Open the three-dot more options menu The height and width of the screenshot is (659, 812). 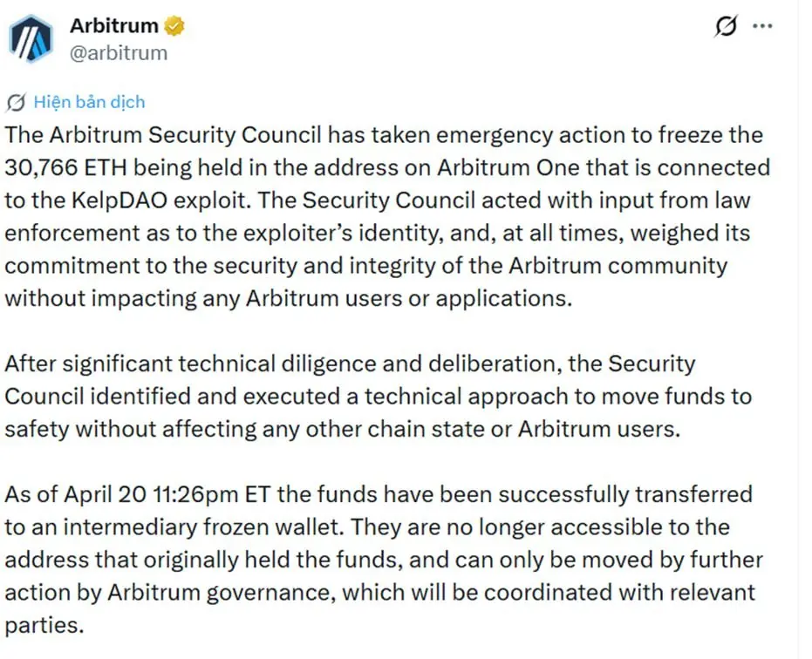pos(762,26)
